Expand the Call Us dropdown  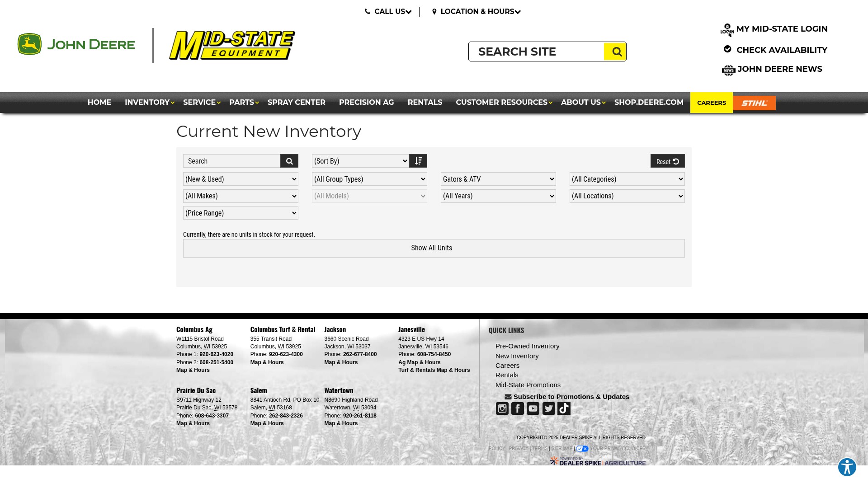(388, 12)
